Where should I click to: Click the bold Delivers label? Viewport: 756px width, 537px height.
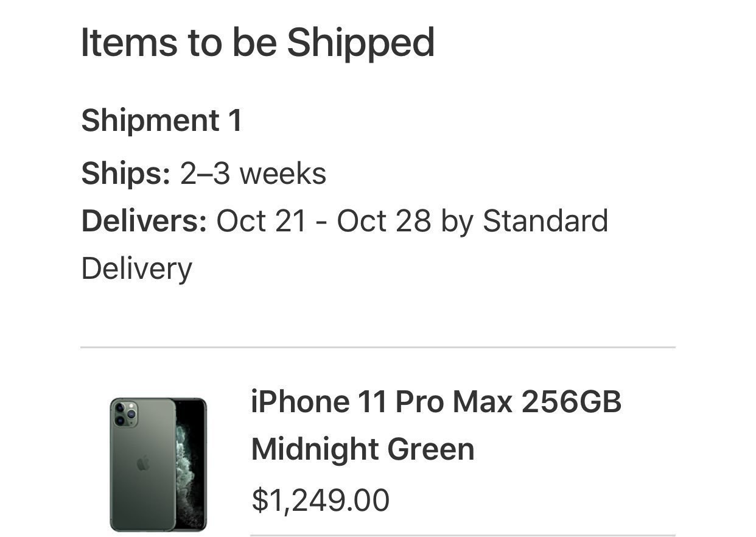(x=144, y=220)
